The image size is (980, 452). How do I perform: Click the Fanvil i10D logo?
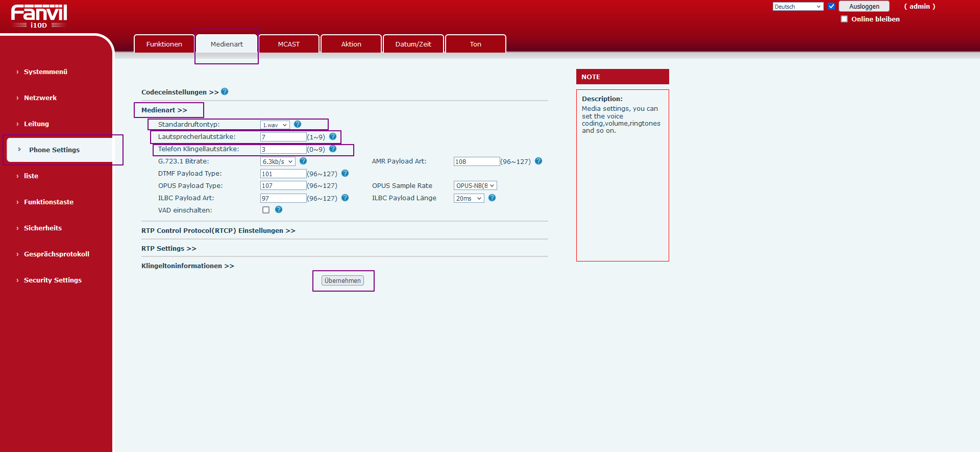[39, 16]
